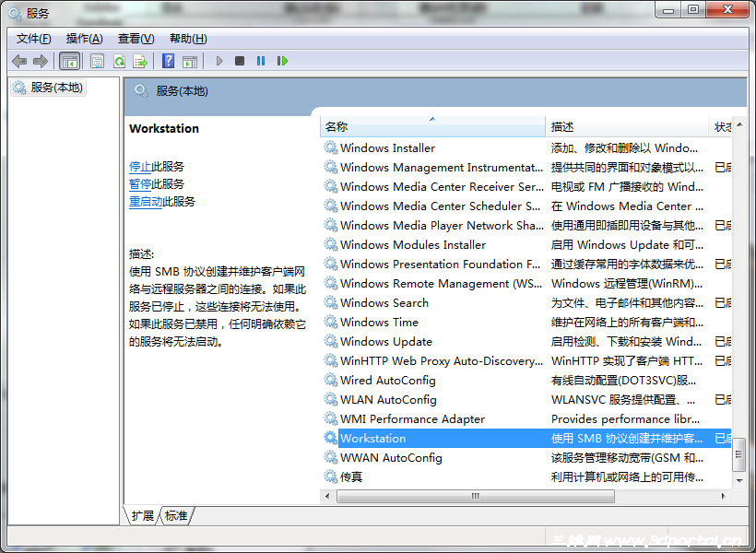Screen dimensions: 756x553
Task: Open the 查看(V) menu
Action: [136, 39]
